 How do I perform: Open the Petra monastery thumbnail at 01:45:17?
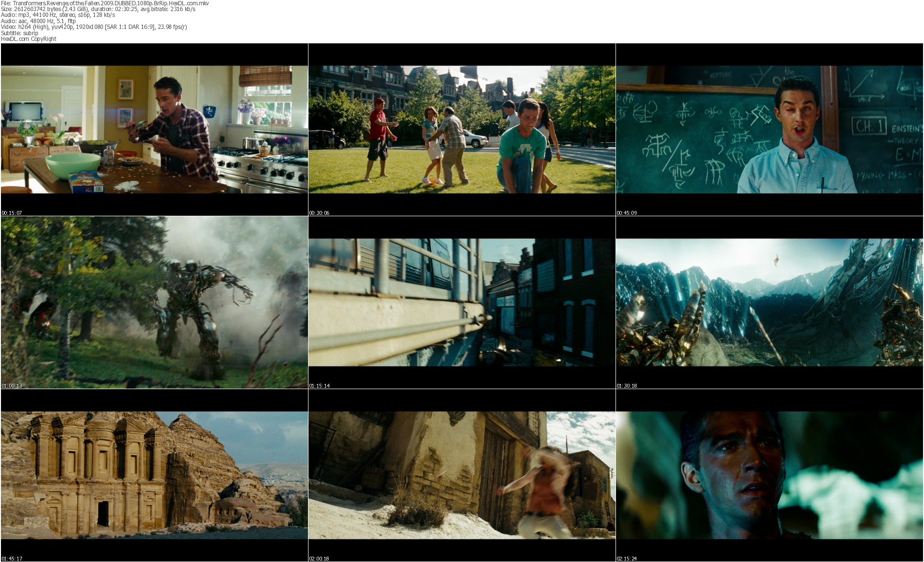click(154, 475)
